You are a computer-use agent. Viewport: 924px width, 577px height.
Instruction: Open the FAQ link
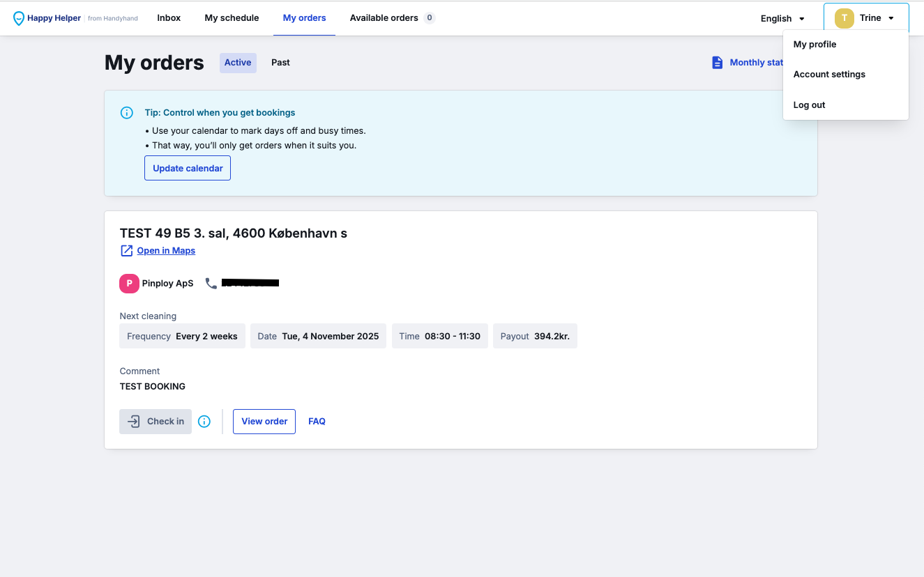tap(317, 422)
